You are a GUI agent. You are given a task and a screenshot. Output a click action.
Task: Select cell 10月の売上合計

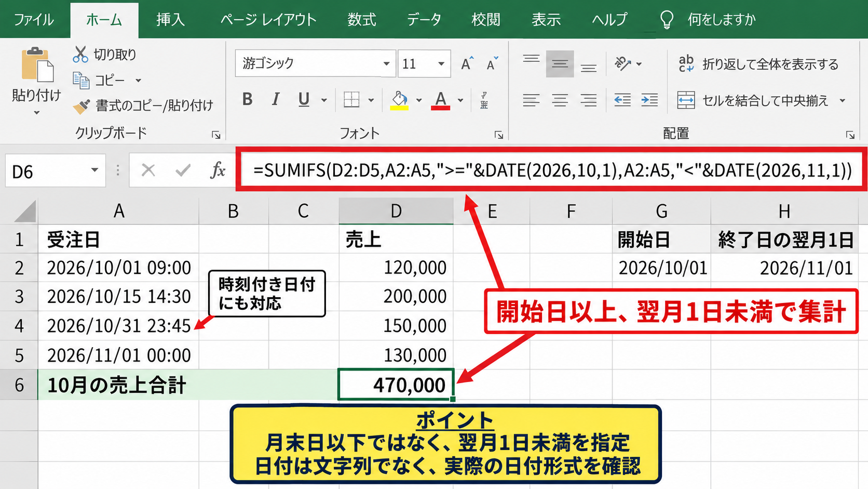(118, 385)
